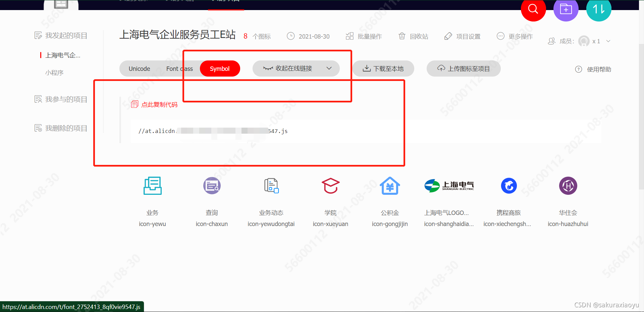The width and height of the screenshot is (644, 312).
Task: Open 我参与的项目 section
Action: point(61,99)
